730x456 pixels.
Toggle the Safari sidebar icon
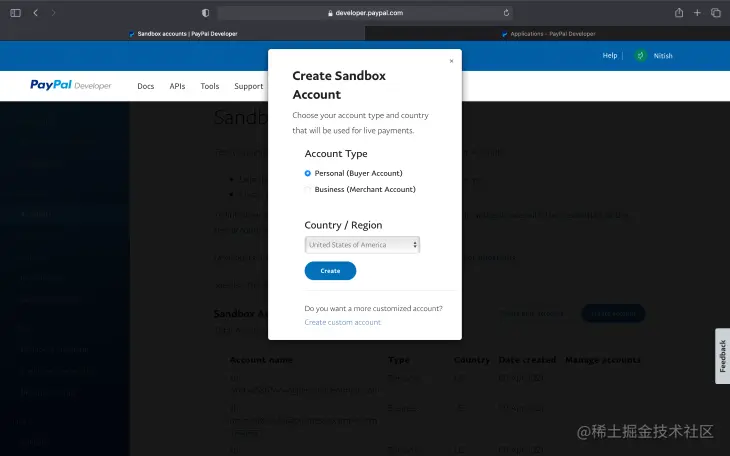[15, 13]
